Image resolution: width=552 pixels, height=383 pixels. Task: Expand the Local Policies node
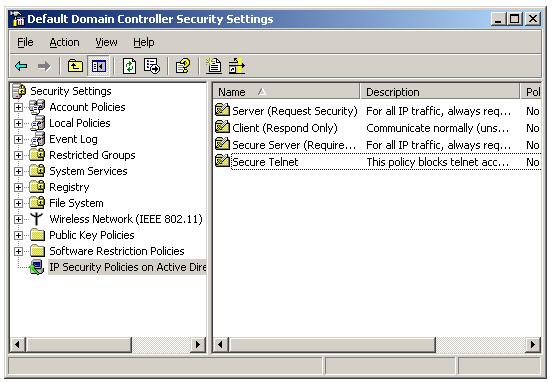tap(18, 123)
